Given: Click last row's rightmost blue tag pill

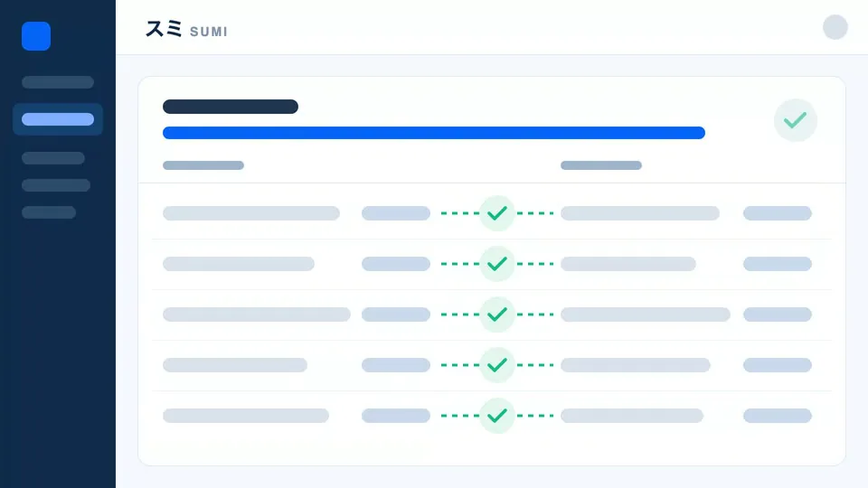Looking at the screenshot, I should (778, 416).
